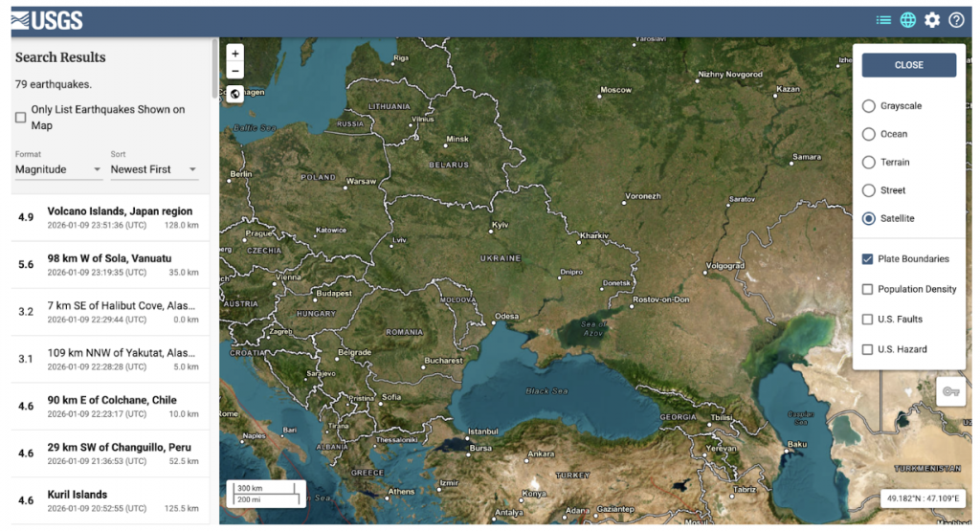Image resolution: width=980 pixels, height=531 pixels.
Task: Open the map legend key icon
Action: click(950, 391)
